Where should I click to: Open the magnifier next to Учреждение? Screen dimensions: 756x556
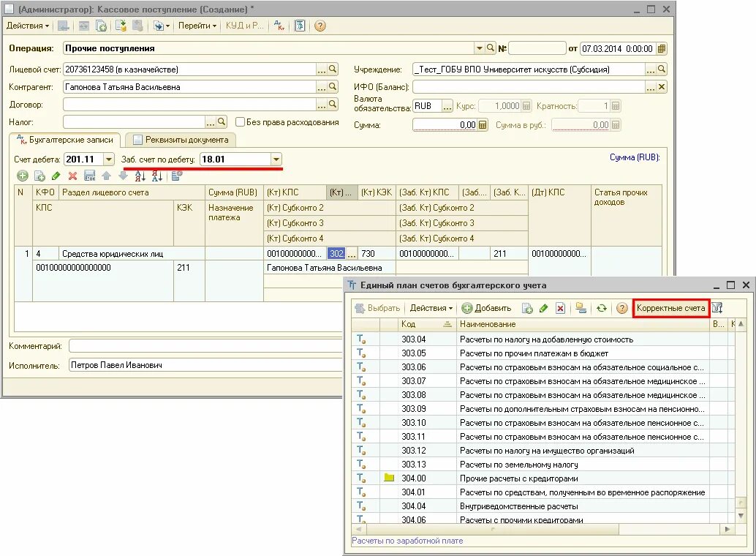pyautogui.click(x=662, y=69)
